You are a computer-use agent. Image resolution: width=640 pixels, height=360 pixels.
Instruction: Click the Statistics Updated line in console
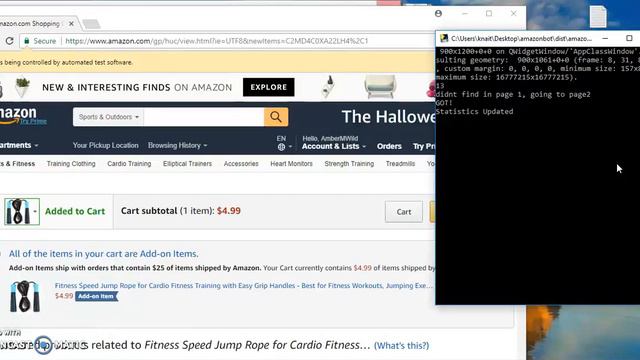(474, 111)
